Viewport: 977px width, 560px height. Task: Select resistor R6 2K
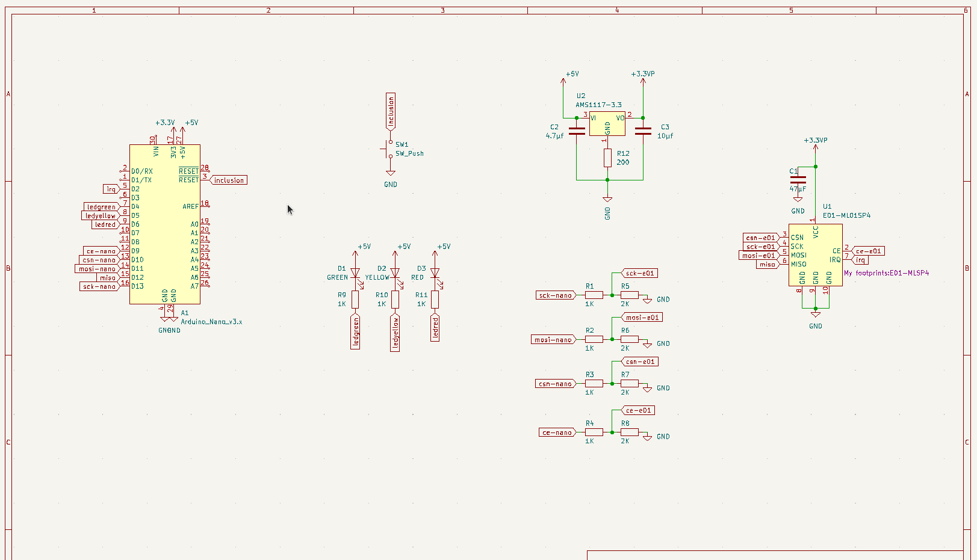pyautogui.click(x=630, y=339)
